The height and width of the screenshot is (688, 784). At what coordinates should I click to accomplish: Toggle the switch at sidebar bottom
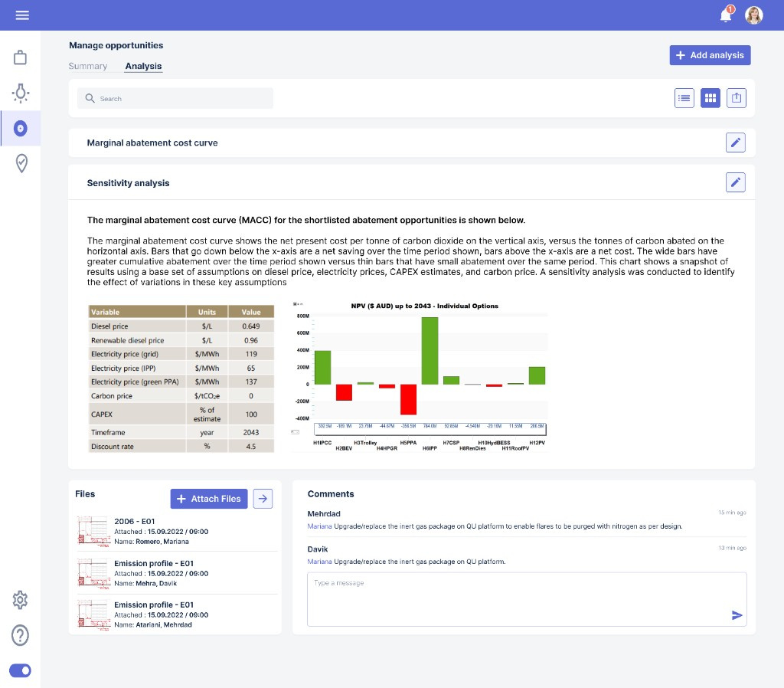20,670
